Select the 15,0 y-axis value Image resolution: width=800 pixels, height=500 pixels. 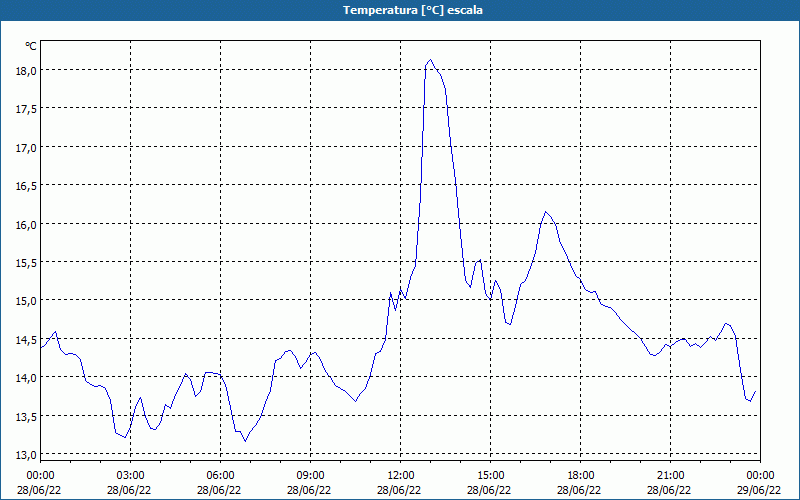27,301
